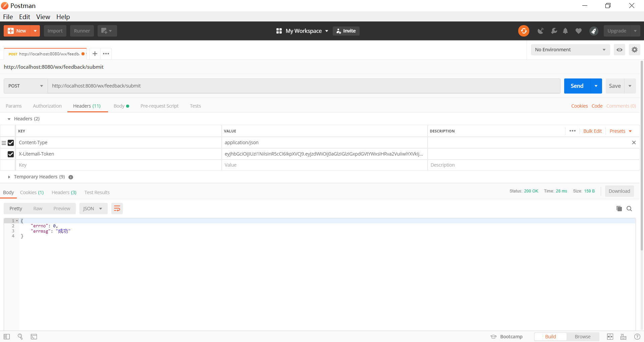Search within the response body
The image size is (644, 342).
(x=629, y=209)
